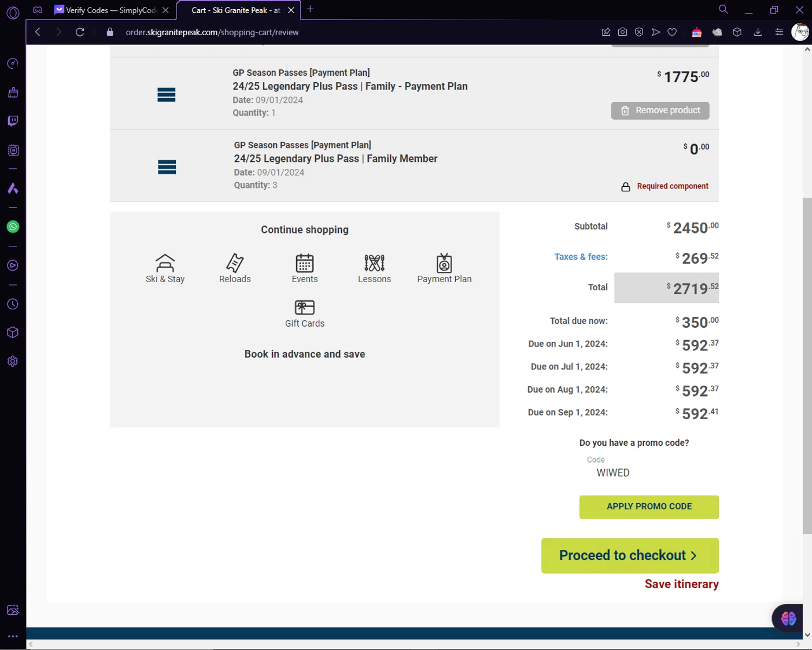Click the Reloads ticket icon
The image size is (812, 650).
coord(235,263)
